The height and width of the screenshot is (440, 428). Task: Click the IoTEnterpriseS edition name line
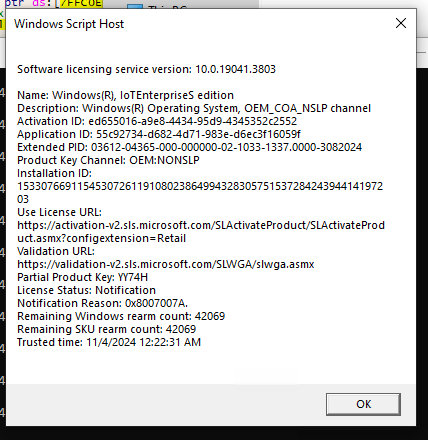tap(125, 95)
